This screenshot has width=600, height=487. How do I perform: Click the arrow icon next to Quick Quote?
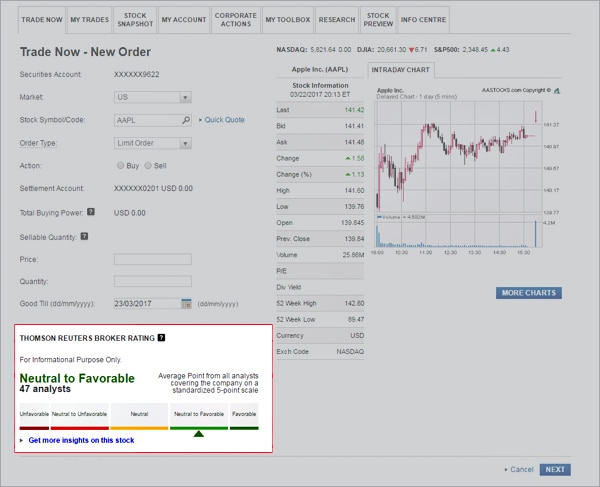[x=199, y=120]
